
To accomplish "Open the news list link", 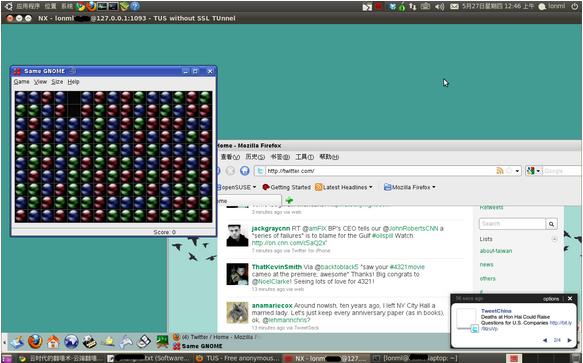I will [x=486, y=264].
